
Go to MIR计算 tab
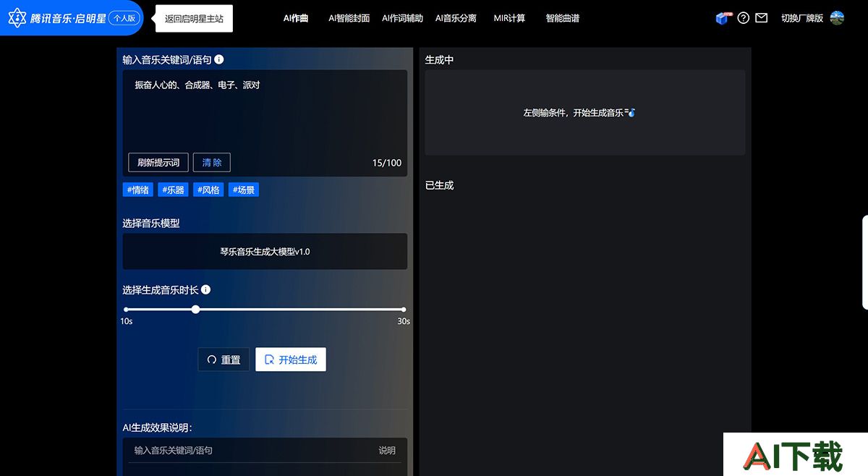click(x=509, y=18)
